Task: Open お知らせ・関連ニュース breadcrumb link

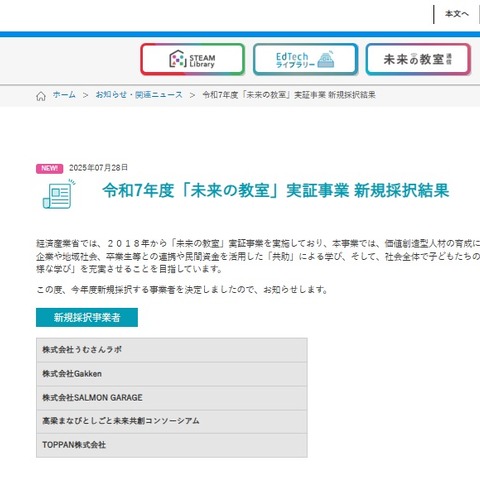Action: (139, 95)
